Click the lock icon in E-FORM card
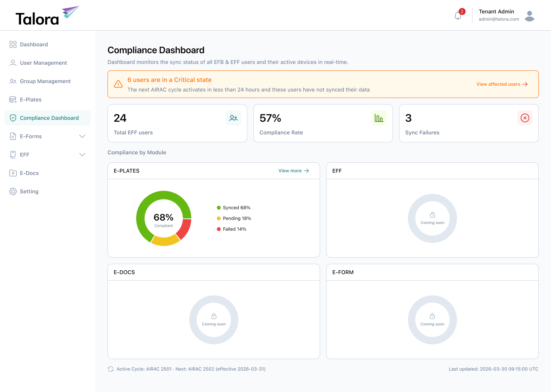551x392 pixels. coord(432,316)
